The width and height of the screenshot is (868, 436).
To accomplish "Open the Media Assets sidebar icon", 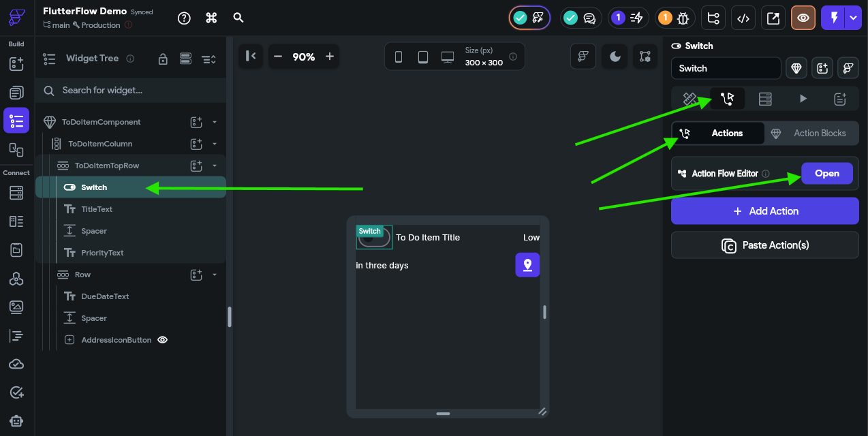I will coord(16,307).
